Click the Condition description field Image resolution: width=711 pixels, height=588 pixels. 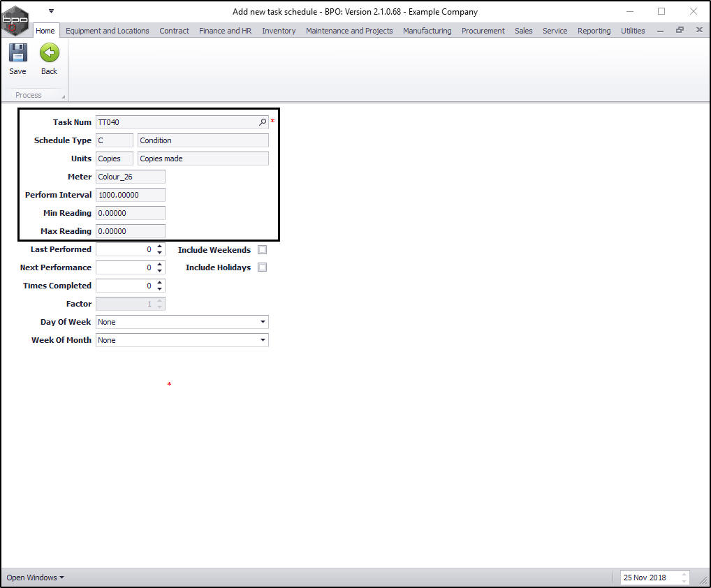[x=203, y=140]
